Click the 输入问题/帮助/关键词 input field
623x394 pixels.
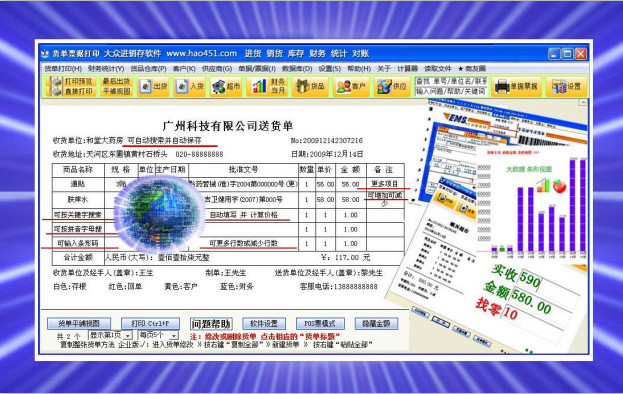(451, 91)
